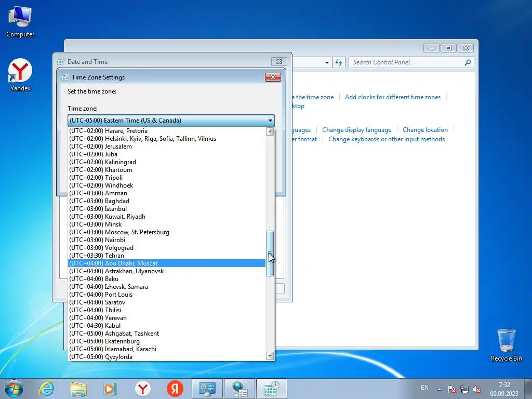Open Windows Media Player from the taskbar

[x=110, y=389]
